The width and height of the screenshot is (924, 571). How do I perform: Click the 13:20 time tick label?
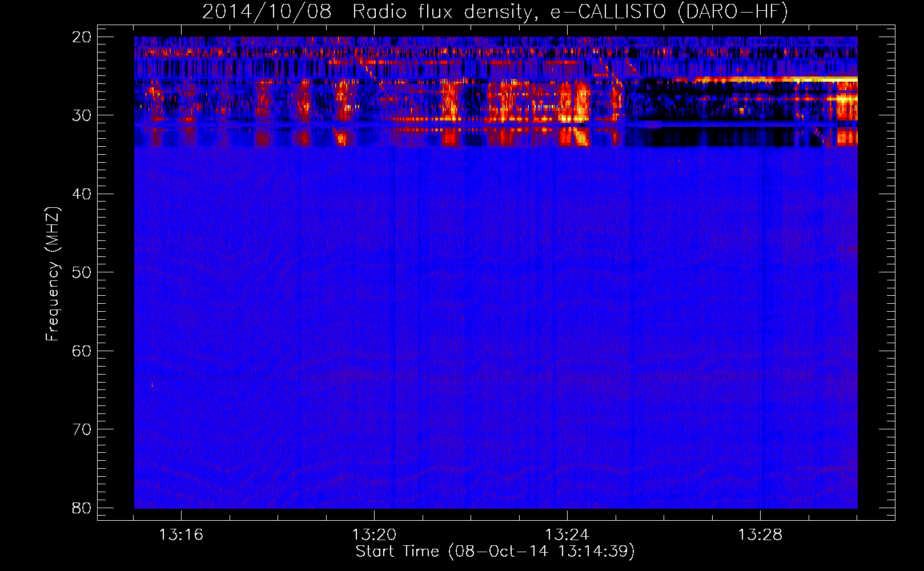point(374,535)
